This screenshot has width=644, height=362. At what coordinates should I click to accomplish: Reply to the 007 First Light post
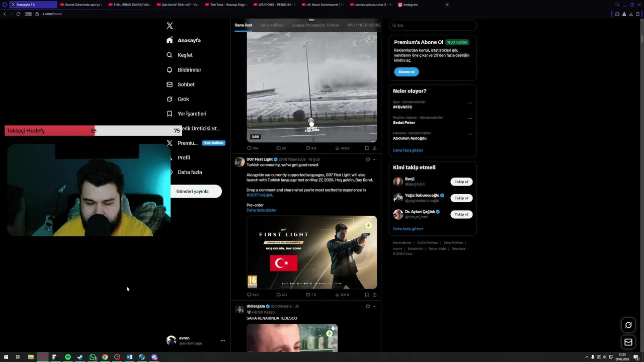(x=252, y=295)
